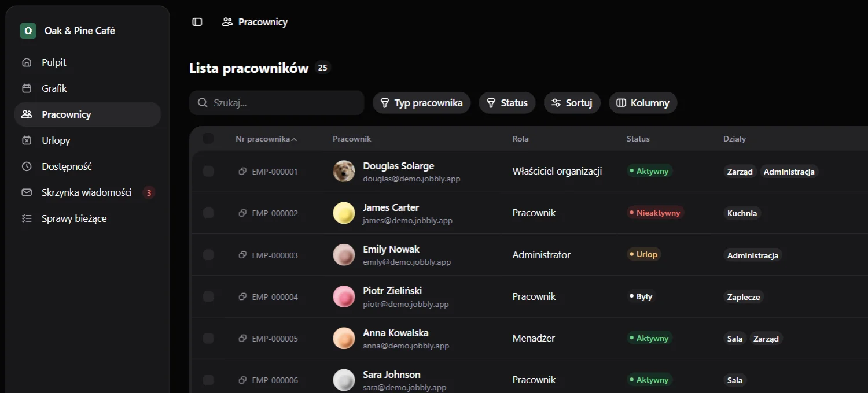Open Douglas Solarge's employee name link
868x393 pixels.
click(x=398, y=166)
